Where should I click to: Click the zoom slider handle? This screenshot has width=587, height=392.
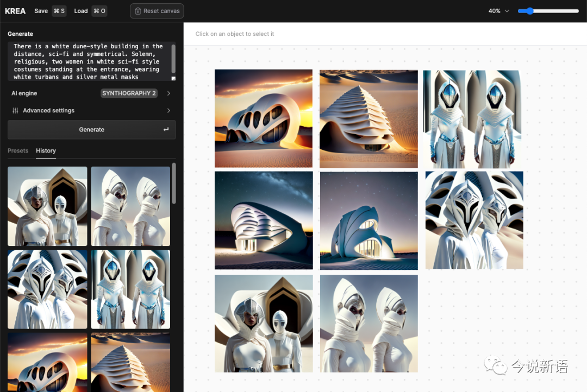(529, 11)
